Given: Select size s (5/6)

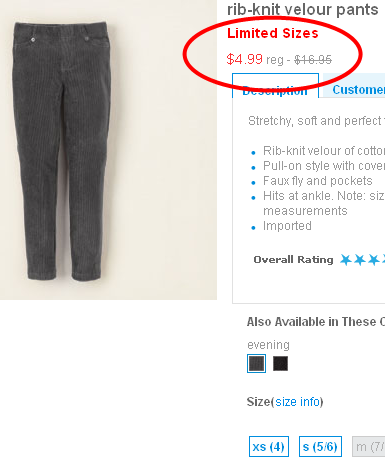Looking at the screenshot, I should (320, 446).
